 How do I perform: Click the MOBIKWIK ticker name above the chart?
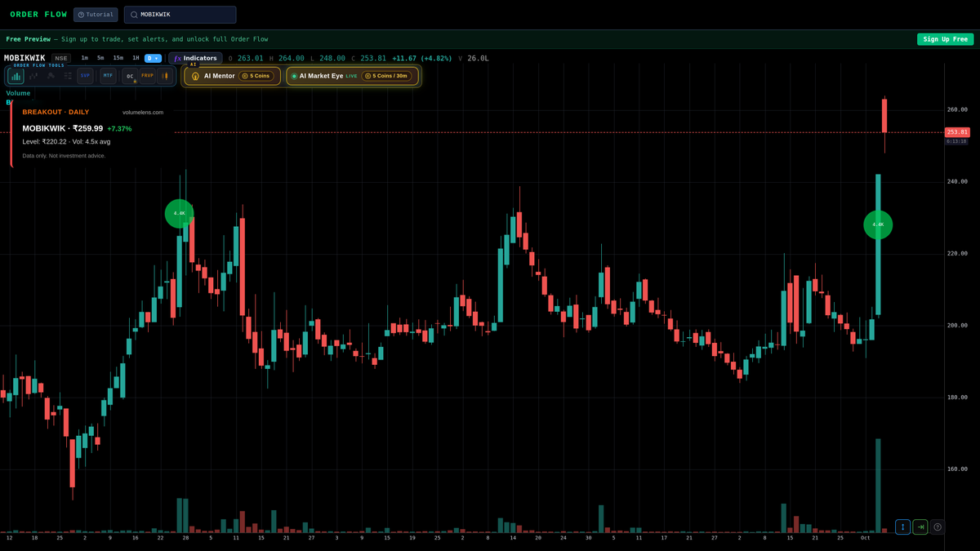[x=24, y=58]
